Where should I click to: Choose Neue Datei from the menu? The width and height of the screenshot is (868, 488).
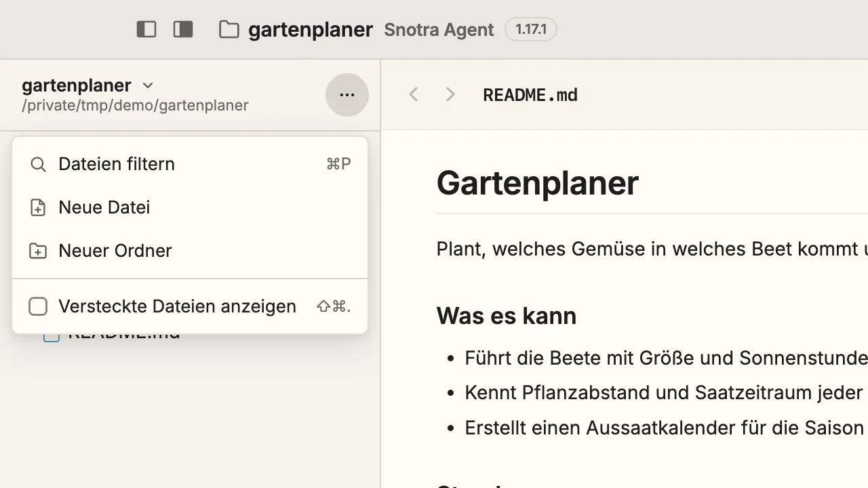tap(190, 207)
